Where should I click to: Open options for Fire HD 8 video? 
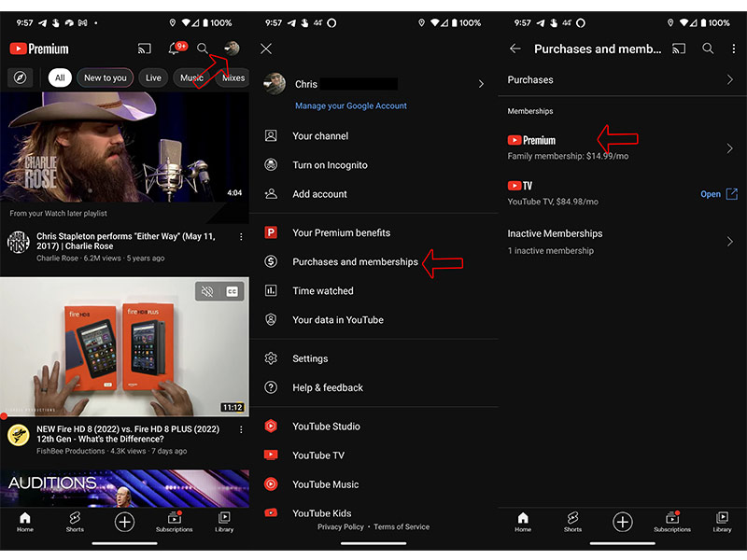241,429
